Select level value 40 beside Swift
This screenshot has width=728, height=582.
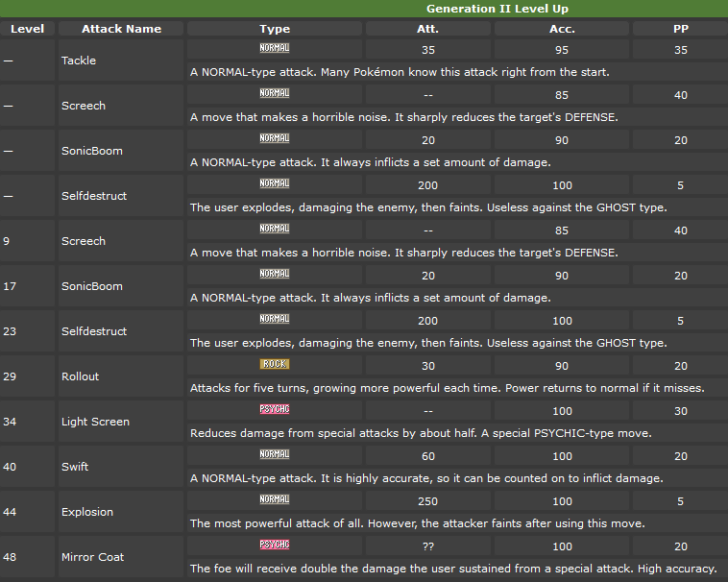coord(10,467)
